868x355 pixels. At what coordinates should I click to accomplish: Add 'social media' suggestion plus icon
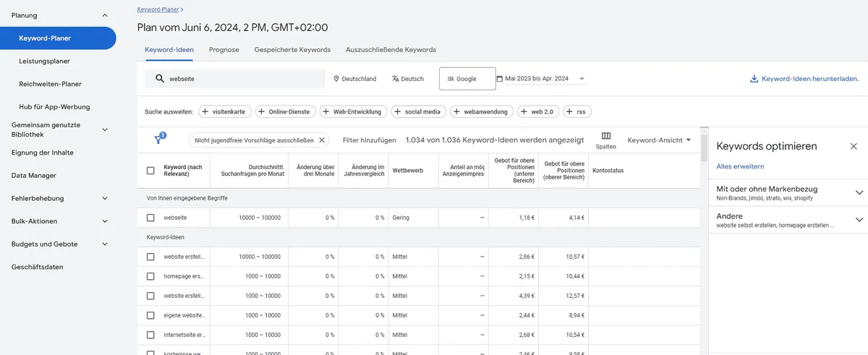point(397,111)
